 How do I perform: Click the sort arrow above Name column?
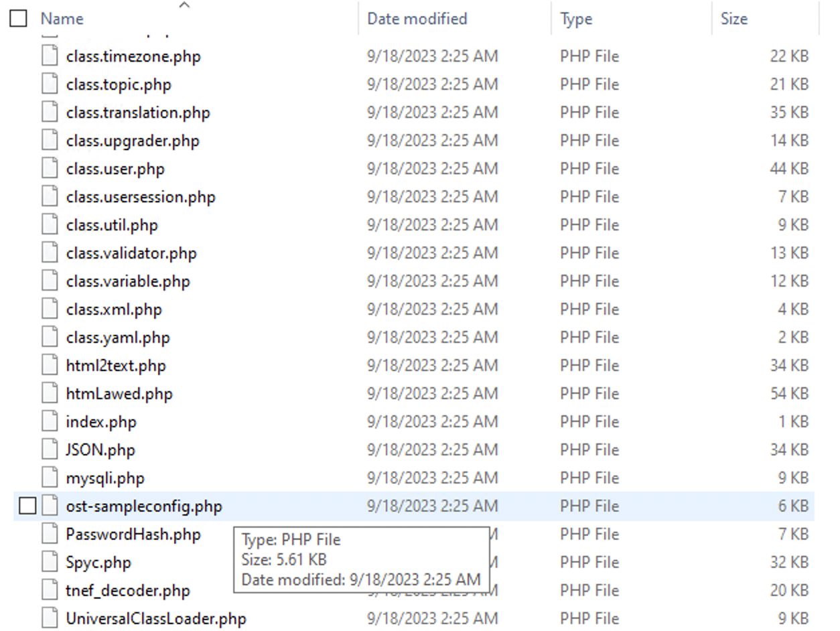click(184, 6)
